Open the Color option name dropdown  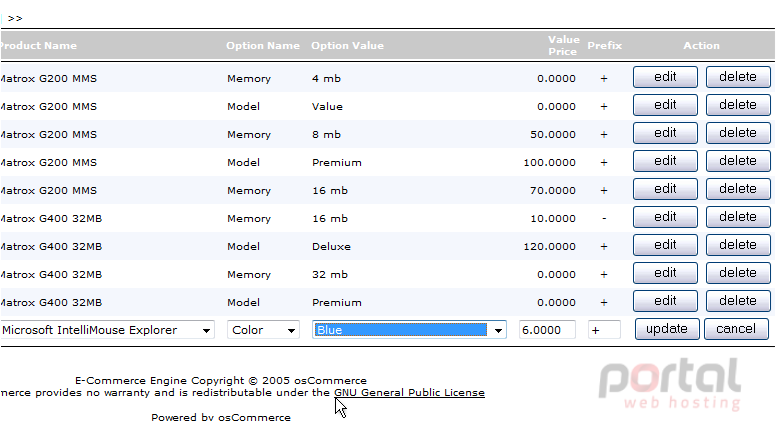pyautogui.click(x=263, y=330)
